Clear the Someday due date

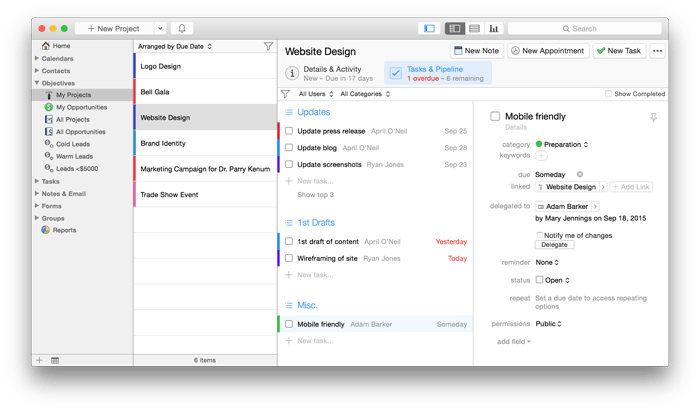pos(579,174)
